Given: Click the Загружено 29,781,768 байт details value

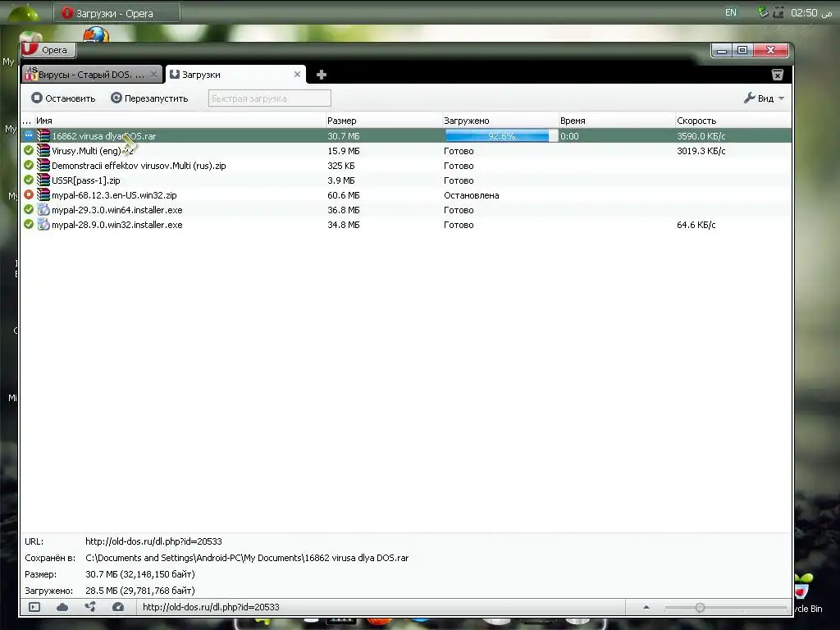Looking at the screenshot, I should click(x=139, y=591).
